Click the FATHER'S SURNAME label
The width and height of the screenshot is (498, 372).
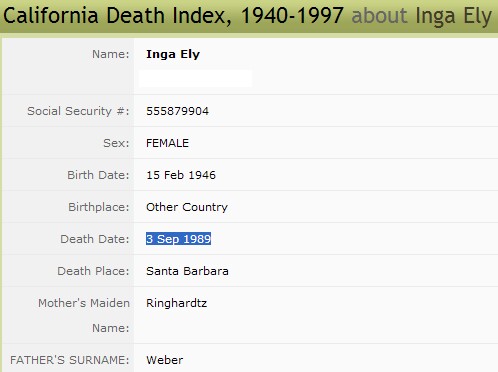click(70, 360)
